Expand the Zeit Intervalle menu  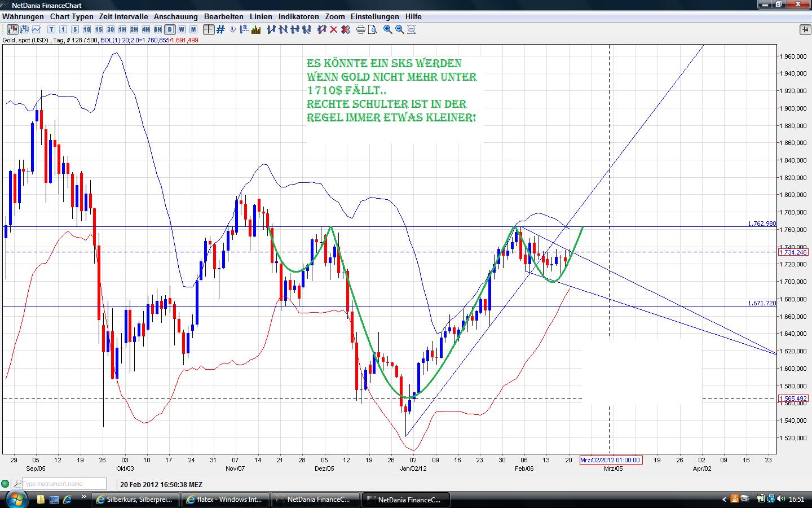point(123,16)
